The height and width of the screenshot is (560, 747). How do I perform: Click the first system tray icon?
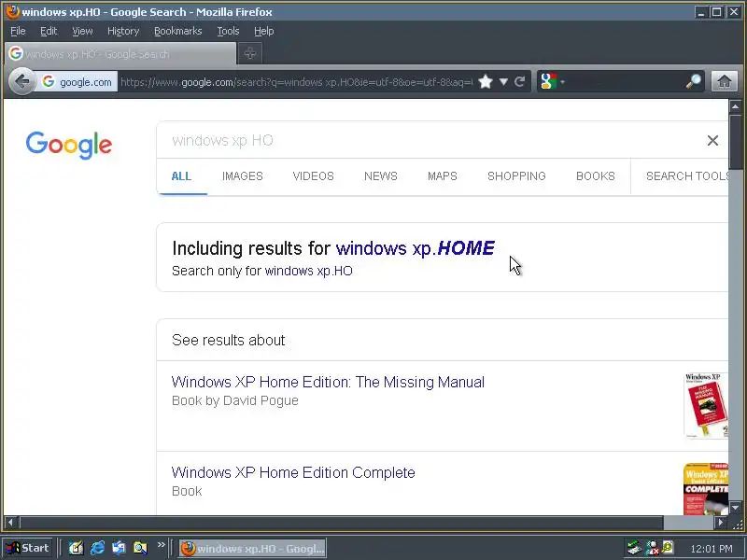click(x=634, y=548)
